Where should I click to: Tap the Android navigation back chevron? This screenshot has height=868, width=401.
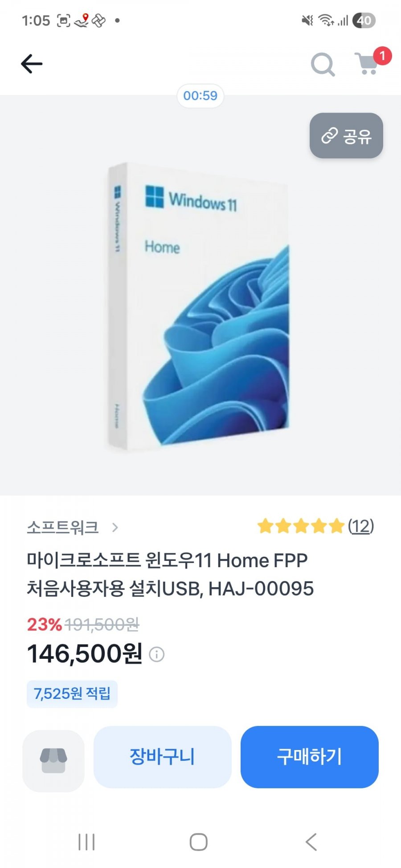311,842
